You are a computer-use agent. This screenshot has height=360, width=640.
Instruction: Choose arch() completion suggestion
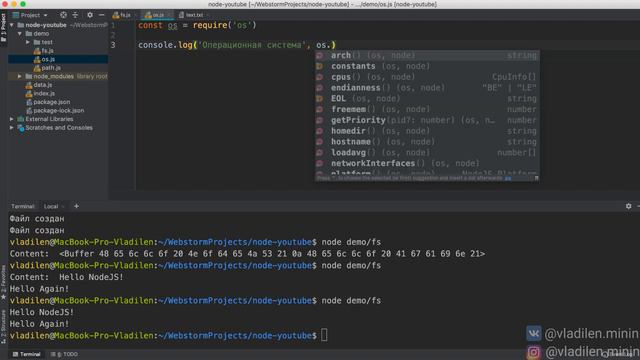[x=427, y=55]
